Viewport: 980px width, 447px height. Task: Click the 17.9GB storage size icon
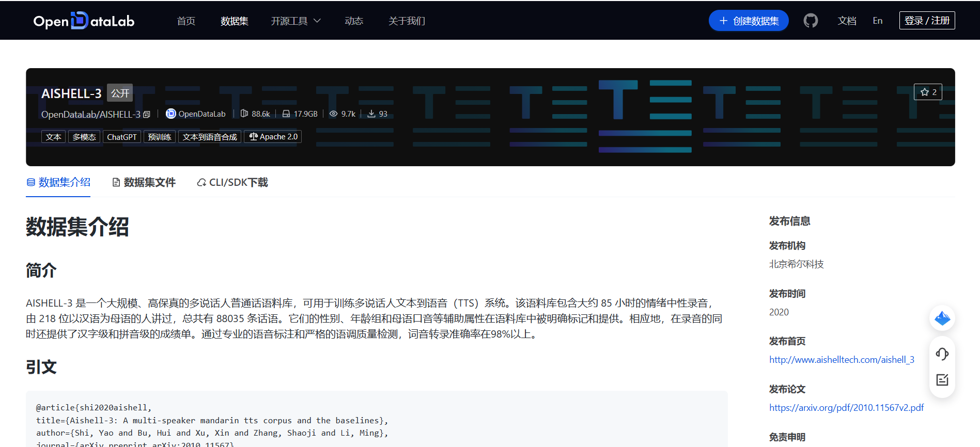[286, 114]
